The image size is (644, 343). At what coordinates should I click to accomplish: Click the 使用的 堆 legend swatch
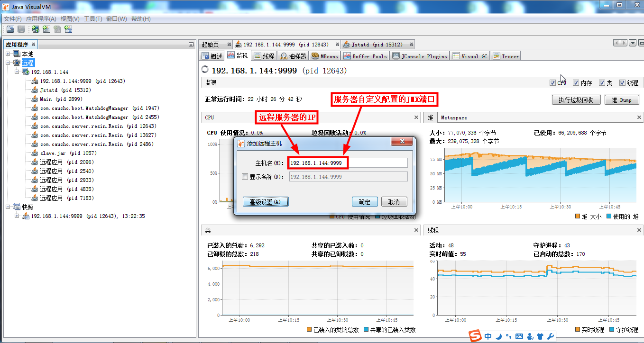(x=609, y=217)
